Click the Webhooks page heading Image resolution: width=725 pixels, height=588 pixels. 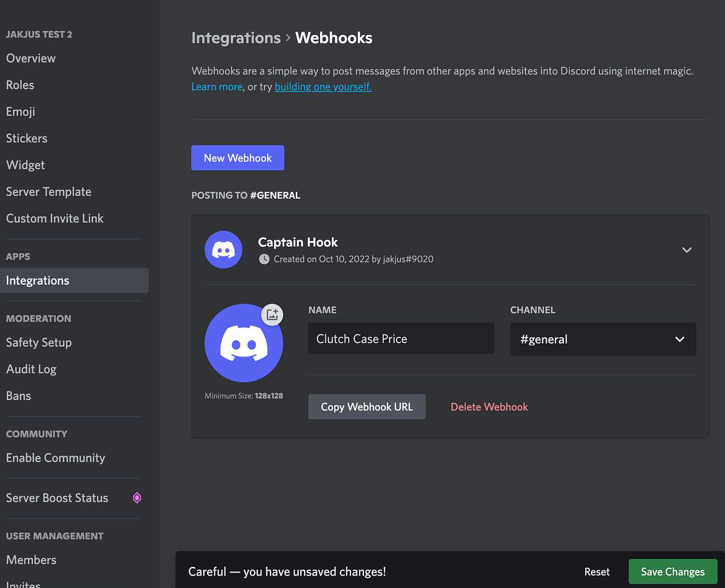click(x=334, y=38)
